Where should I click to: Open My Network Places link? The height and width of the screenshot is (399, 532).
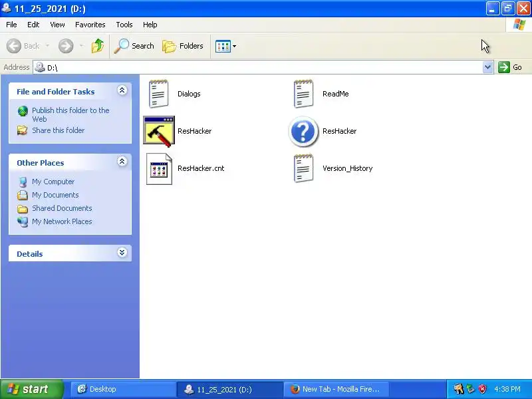pyautogui.click(x=62, y=221)
